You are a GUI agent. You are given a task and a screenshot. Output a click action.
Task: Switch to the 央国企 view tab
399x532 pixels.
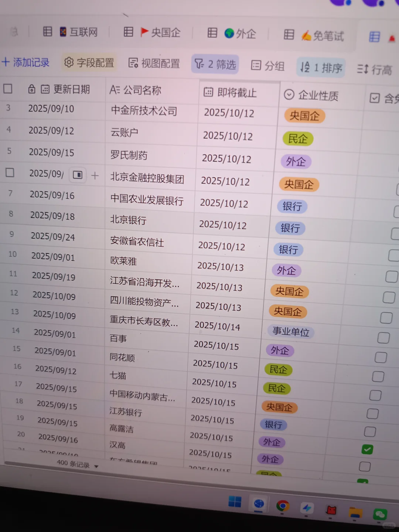pos(160,33)
